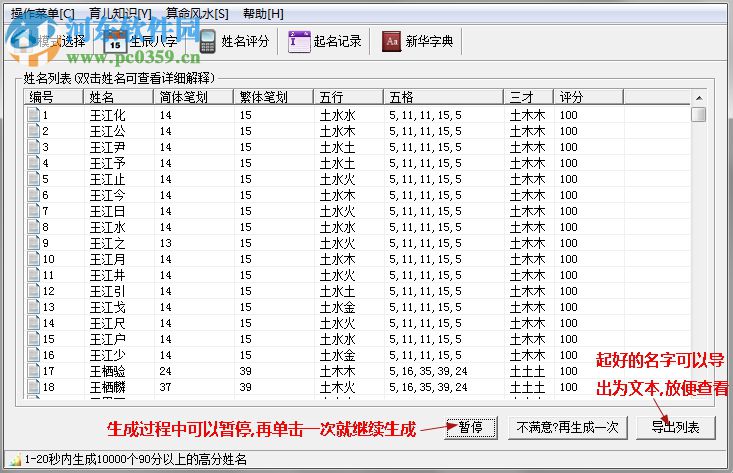Open 姓名评分 toolbar label
The image size is (733, 473).
pyautogui.click(x=245, y=42)
